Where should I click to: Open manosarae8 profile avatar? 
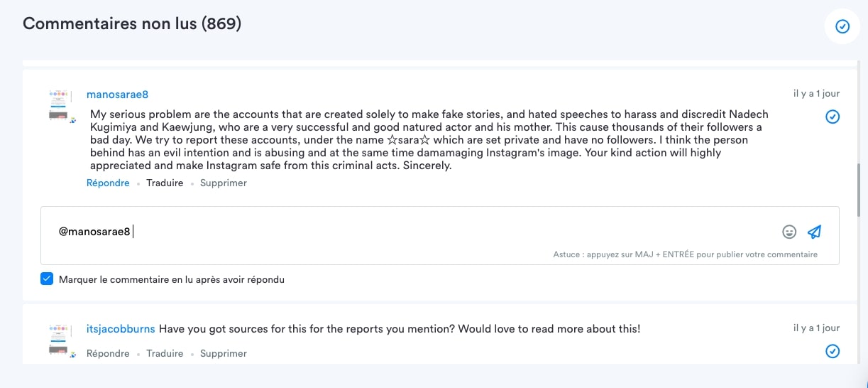coord(62,107)
